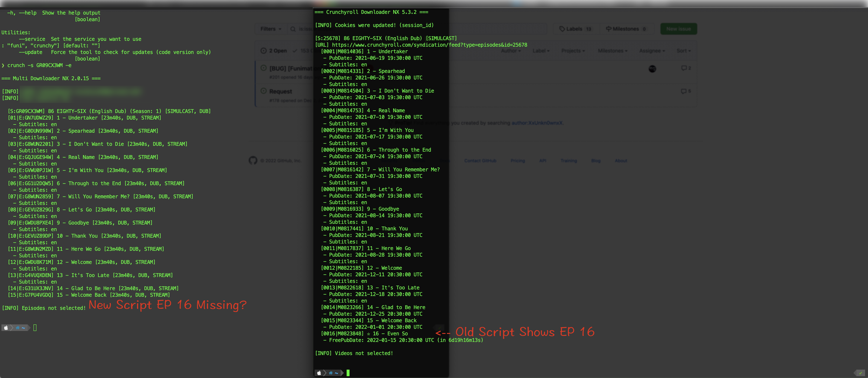
Task: Click the 'Utilities:' heading in help output
Action: pos(16,33)
